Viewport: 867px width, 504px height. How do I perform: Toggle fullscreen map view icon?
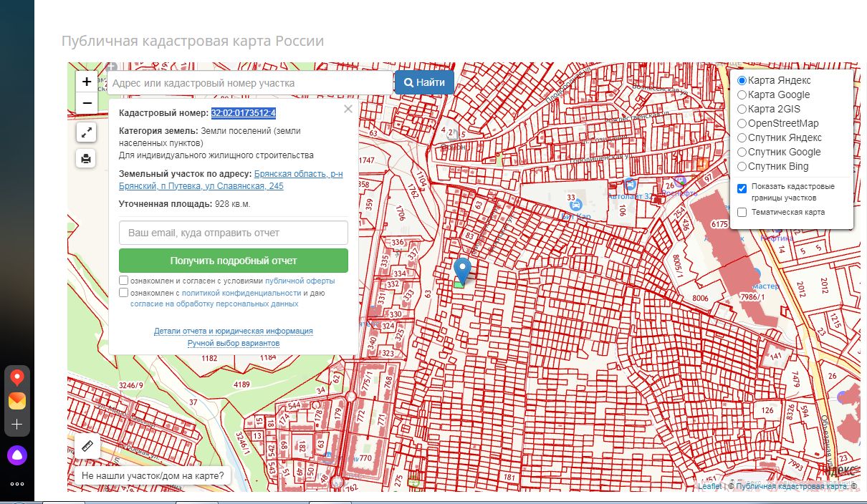point(86,132)
